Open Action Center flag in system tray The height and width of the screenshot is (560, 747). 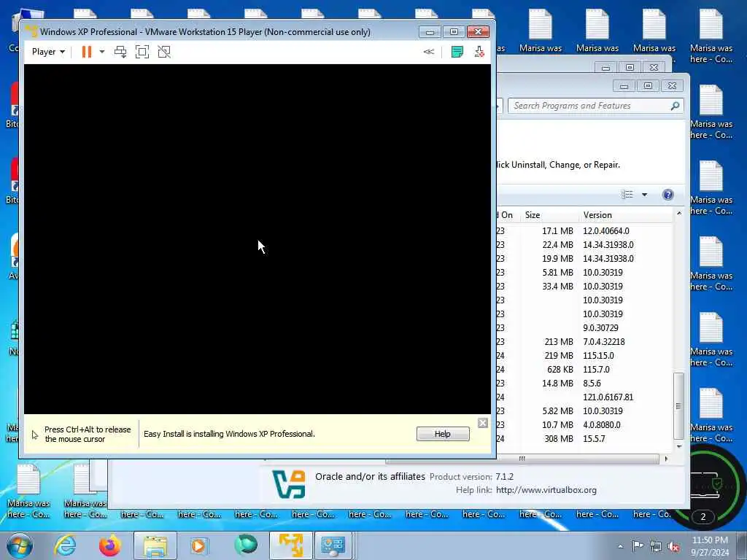(638, 545)
